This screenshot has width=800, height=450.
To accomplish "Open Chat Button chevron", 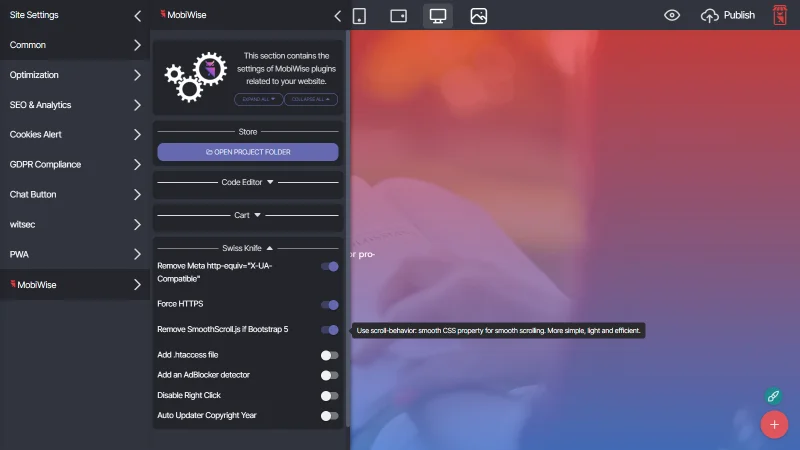I will tap(137, 194).
